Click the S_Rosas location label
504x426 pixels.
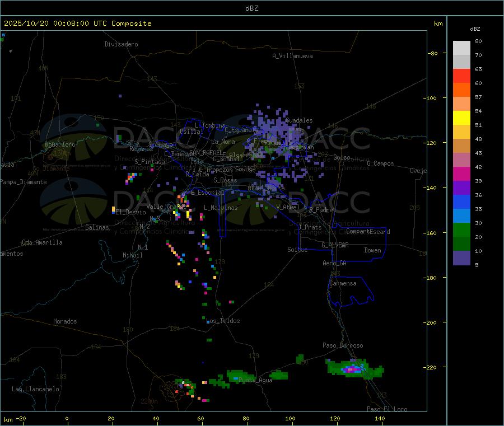[x=225, y=180]
